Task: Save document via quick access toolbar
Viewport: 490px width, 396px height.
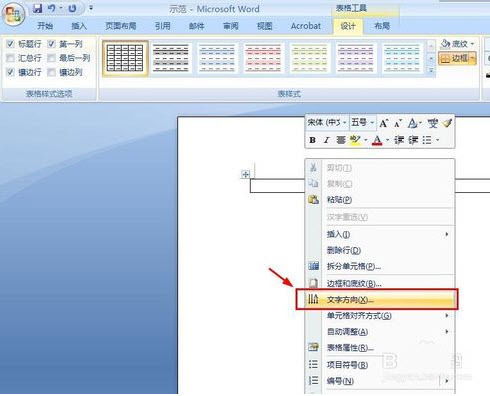Action: click(x=38, y=8)
